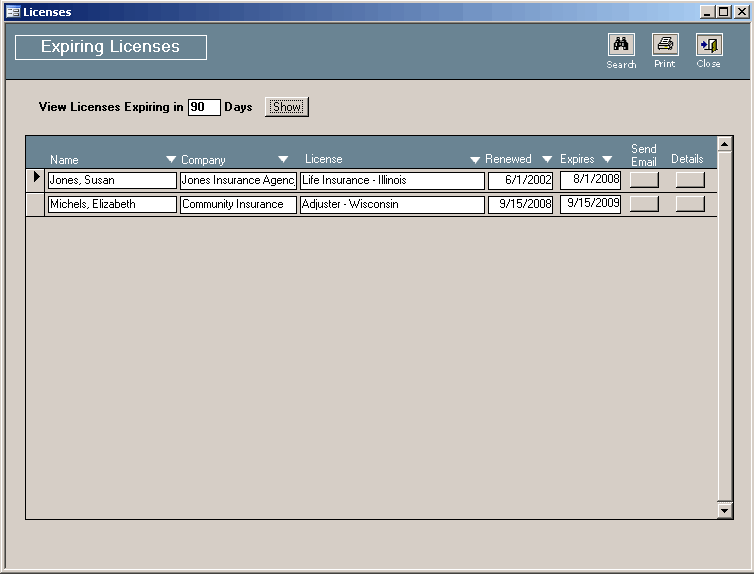Viewport: 756px width, 574px height.
Task: Click the Close door icon
Action: [709, 45]
